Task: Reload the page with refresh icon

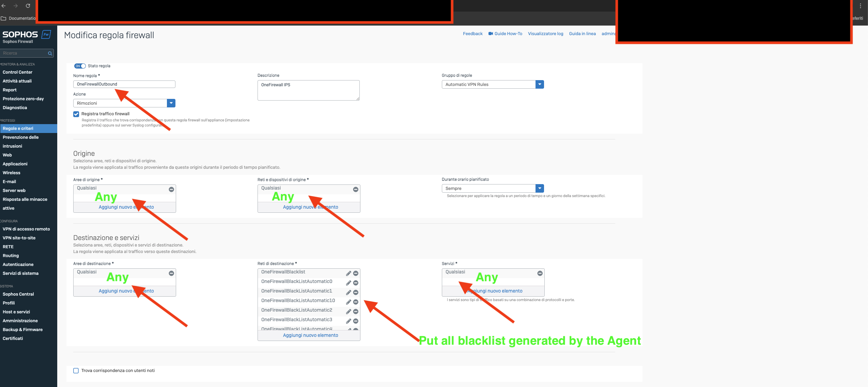Action: (28, 6)
